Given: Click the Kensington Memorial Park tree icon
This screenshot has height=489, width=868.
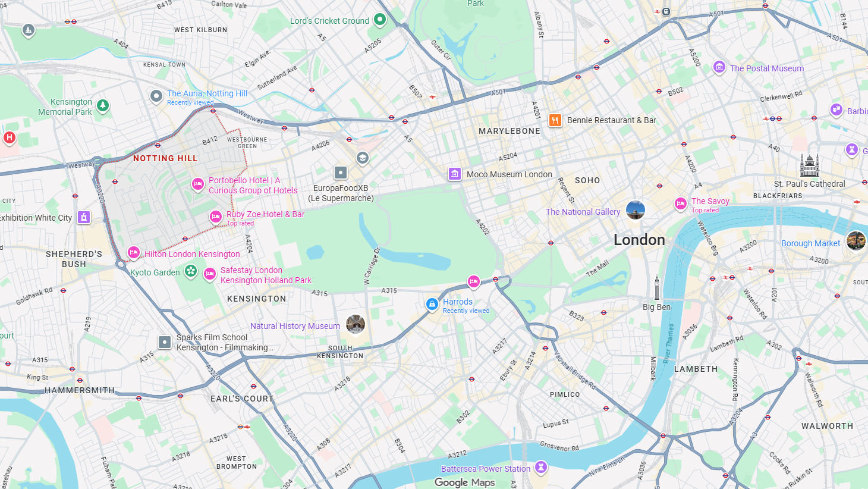Looking at the screenshot, I should coord(103,105).
